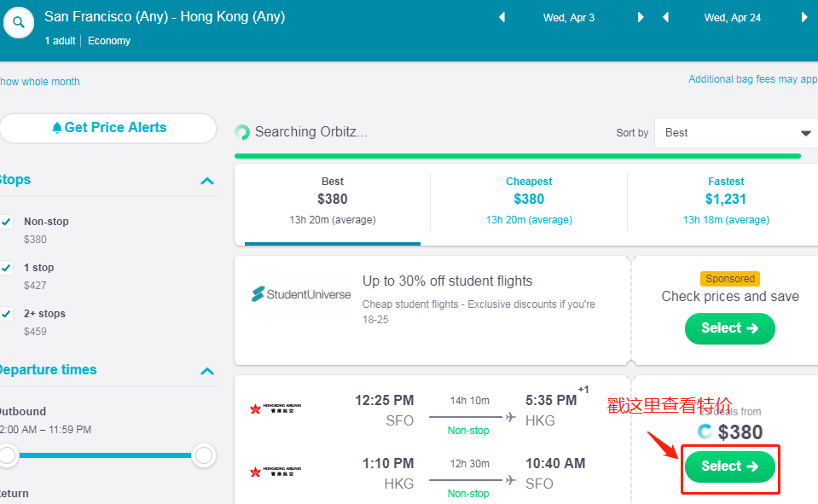
Task: Go to previous departure date
Action: [502, 18]
